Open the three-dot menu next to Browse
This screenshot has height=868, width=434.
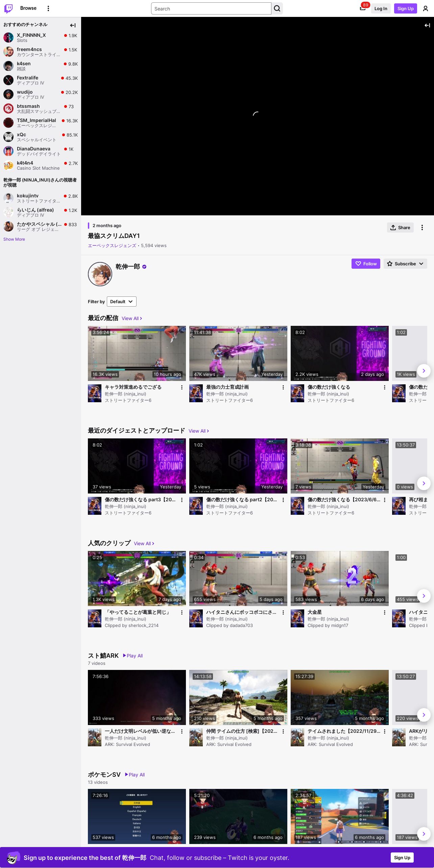48,8
